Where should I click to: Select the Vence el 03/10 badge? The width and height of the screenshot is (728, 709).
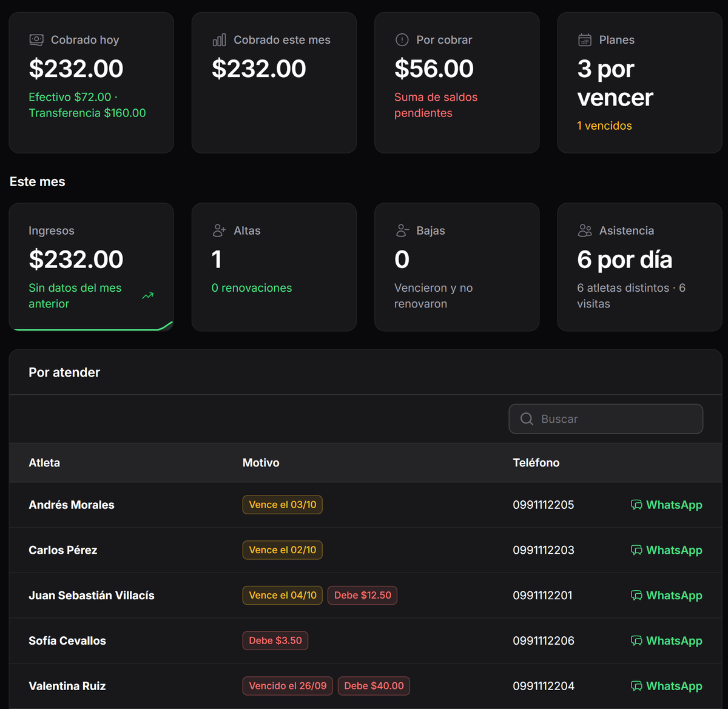tap(283, 505)
